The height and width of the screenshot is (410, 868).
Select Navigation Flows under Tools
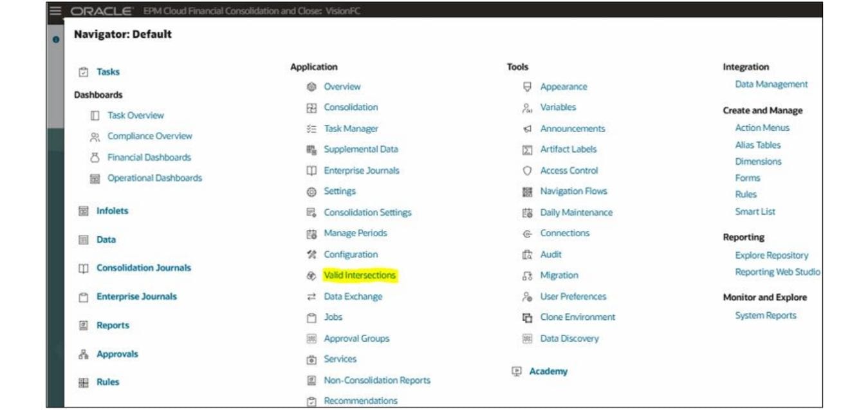tap(573, 191)
